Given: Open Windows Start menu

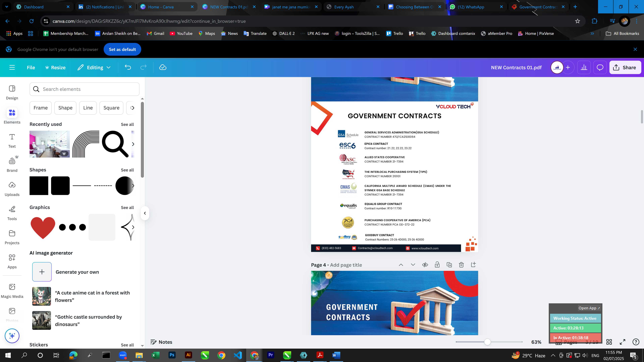Looking at the screenshot, I should [8, 355].
